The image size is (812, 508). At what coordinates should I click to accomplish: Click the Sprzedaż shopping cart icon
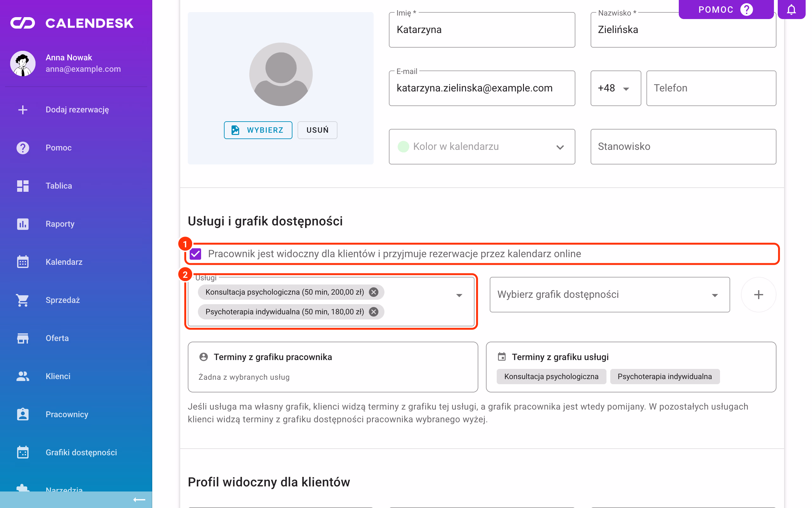click(x=23, y=300)
